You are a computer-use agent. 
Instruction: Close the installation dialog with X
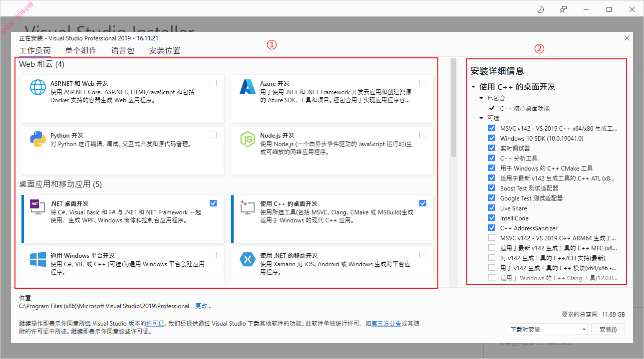(627, 38)
